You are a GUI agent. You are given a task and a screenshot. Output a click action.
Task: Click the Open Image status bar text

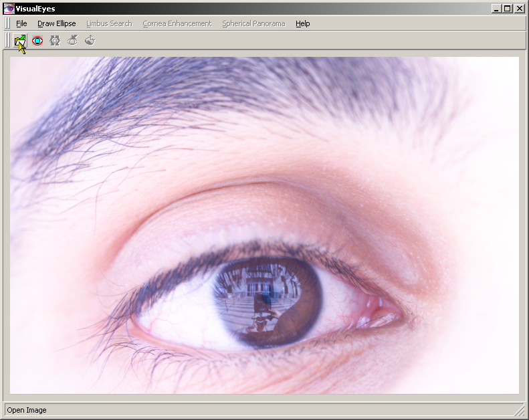click(x=27, y=410)
